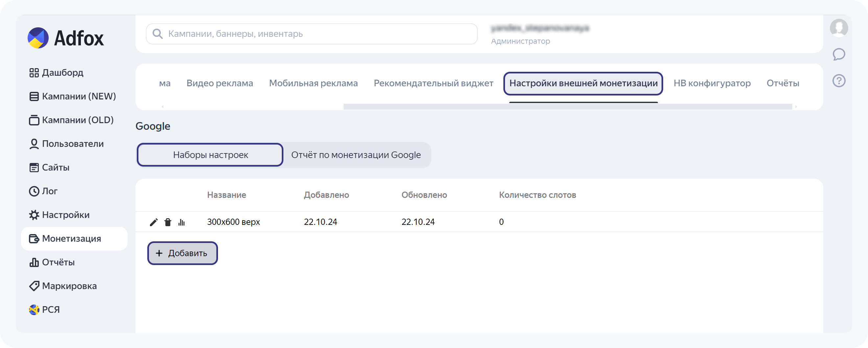Click the search magnifier icon
The image size is (868, 348).
[x=157, y=33]
